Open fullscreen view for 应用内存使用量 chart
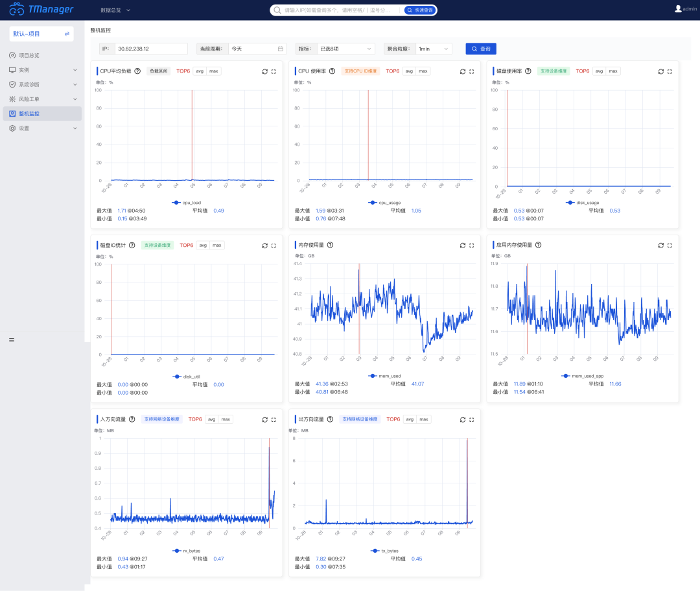Image resolution: width=700 pixels, height=591 pixels. pyautogui.click(x=670, y=246)
